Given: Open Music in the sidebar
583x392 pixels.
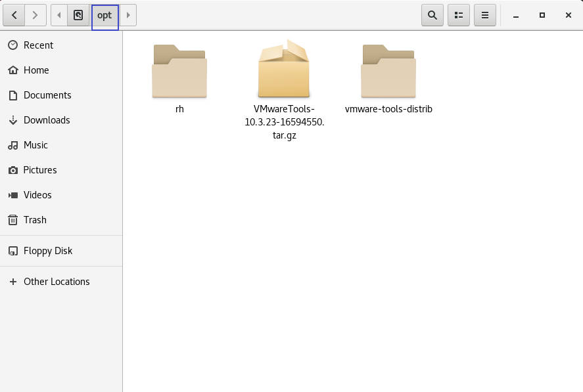Looking at the screenshot, I should (x=61, y=145).
